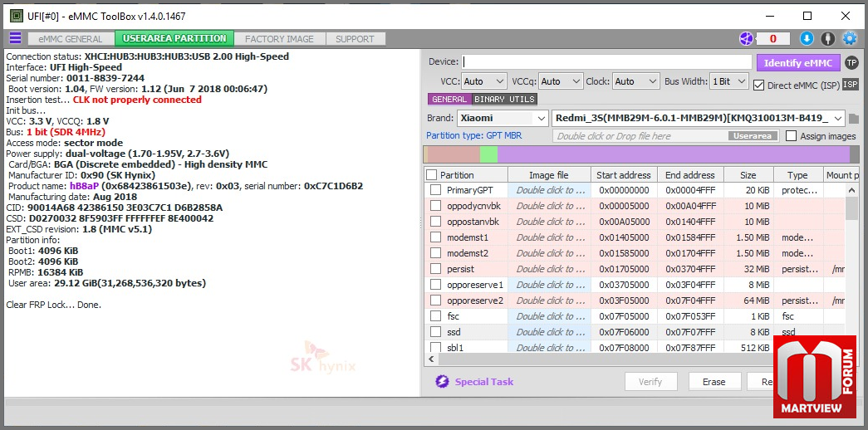Enable the Assign images checkbox
Viewport: 868px width, 430px height.
pyautogui.click(x=792, y=135)
